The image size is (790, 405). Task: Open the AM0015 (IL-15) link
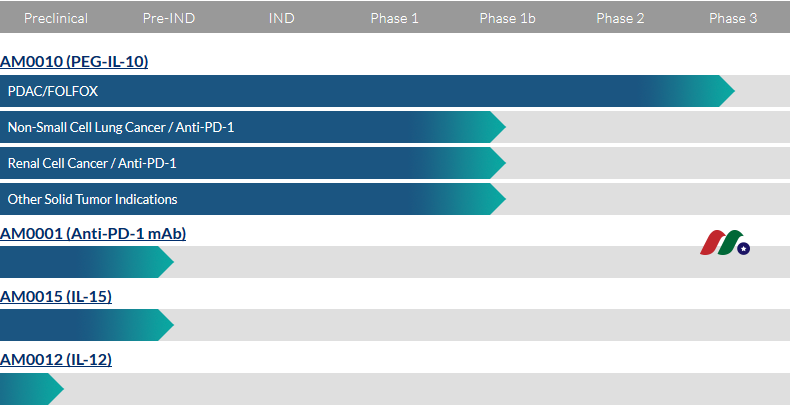[56, 297]
